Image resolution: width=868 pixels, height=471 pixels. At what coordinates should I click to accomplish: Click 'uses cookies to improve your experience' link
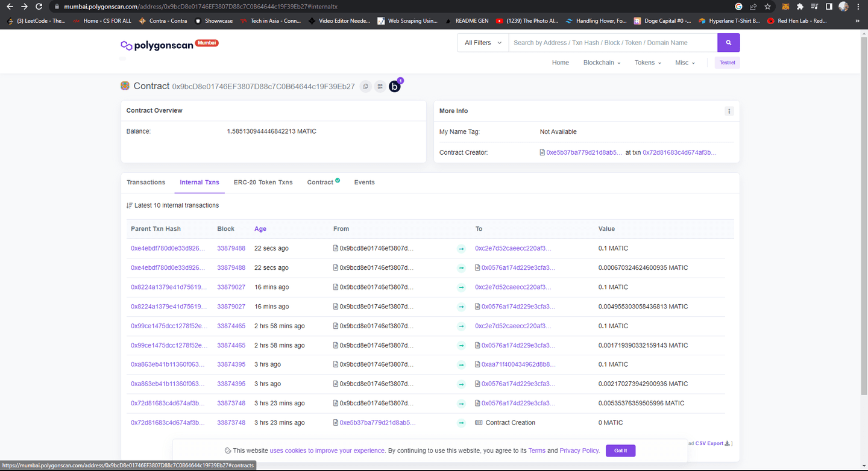[327, 451]
